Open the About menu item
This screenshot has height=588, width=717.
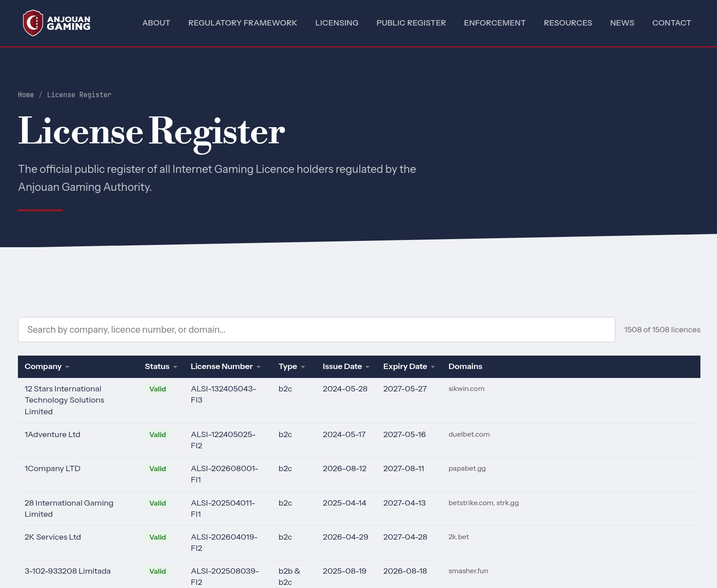pos(156,23)
